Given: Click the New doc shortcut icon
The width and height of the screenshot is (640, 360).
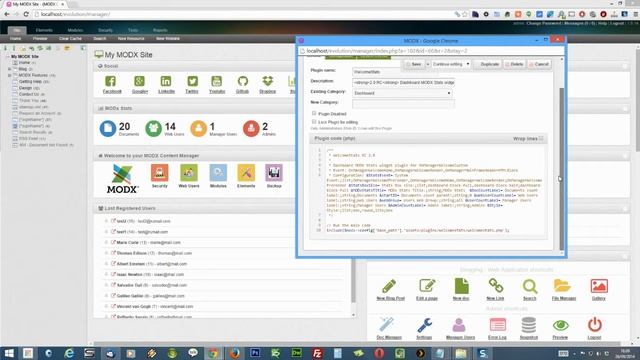Looking at the screenshot, I should (461, 286).
